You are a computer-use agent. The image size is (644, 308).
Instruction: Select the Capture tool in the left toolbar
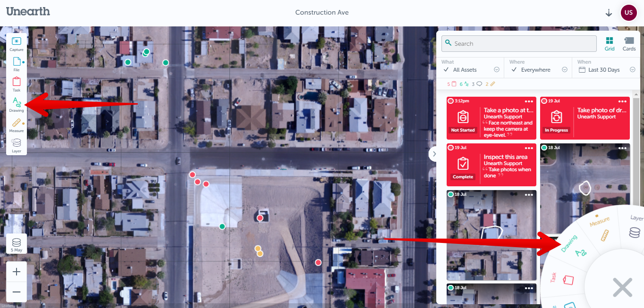(17, 44)
